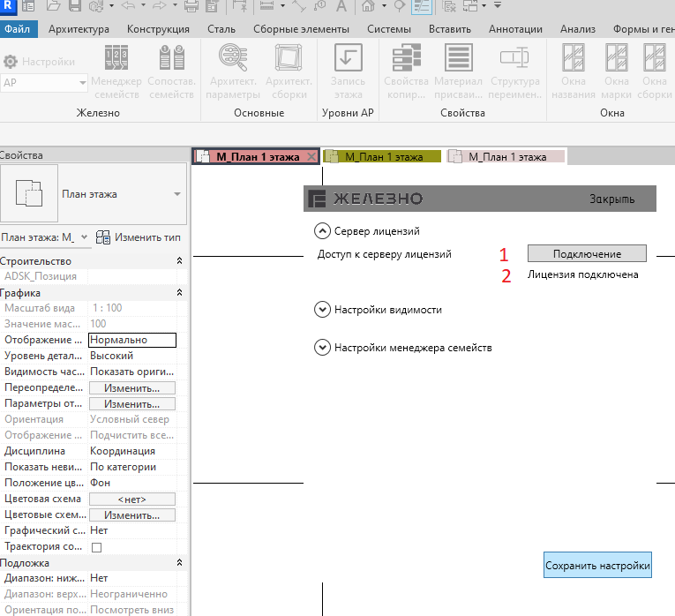Collapse the Графика properties group
This screenshot has height=616, width=675.
[179, 293]
